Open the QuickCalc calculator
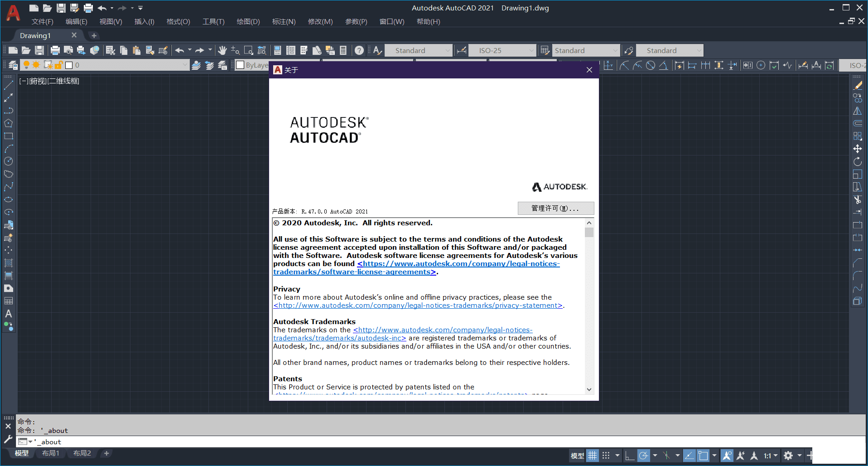Screen dimensions: 868x466 (343, 50)
